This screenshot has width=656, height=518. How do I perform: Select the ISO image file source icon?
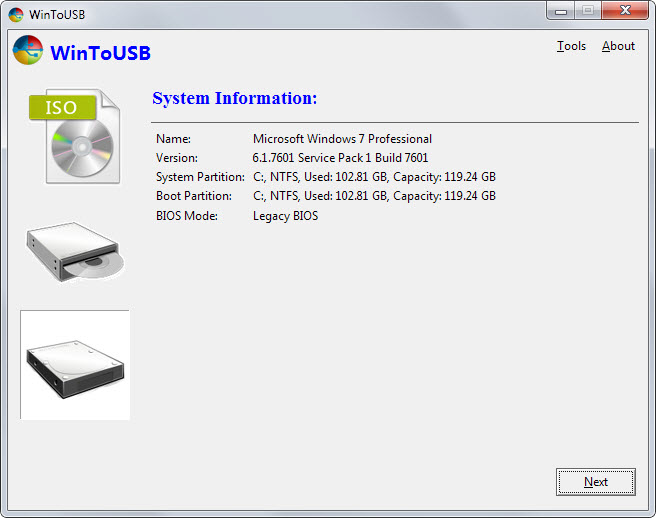tap(74, 136)
